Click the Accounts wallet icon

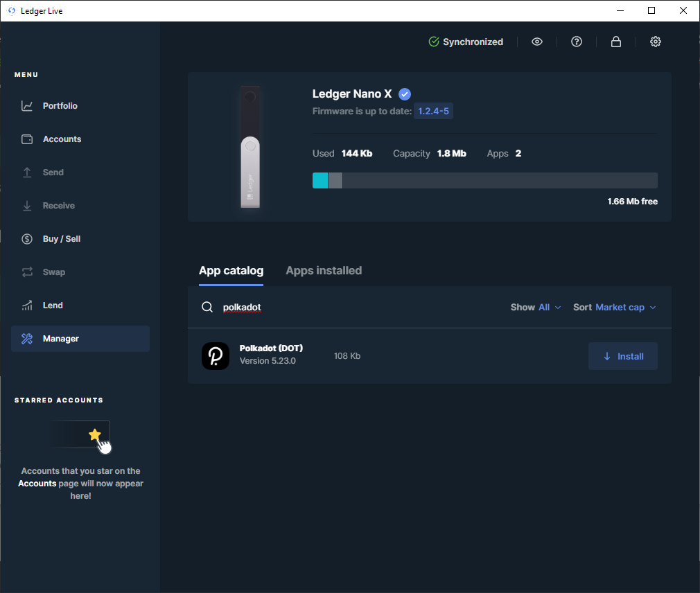[27, 139]
